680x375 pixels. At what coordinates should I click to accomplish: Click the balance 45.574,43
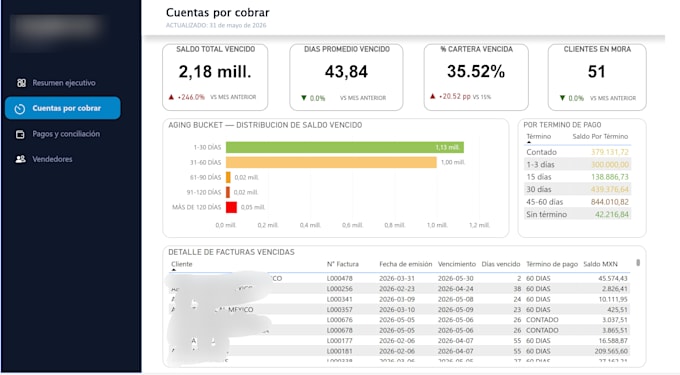(613, 278)
